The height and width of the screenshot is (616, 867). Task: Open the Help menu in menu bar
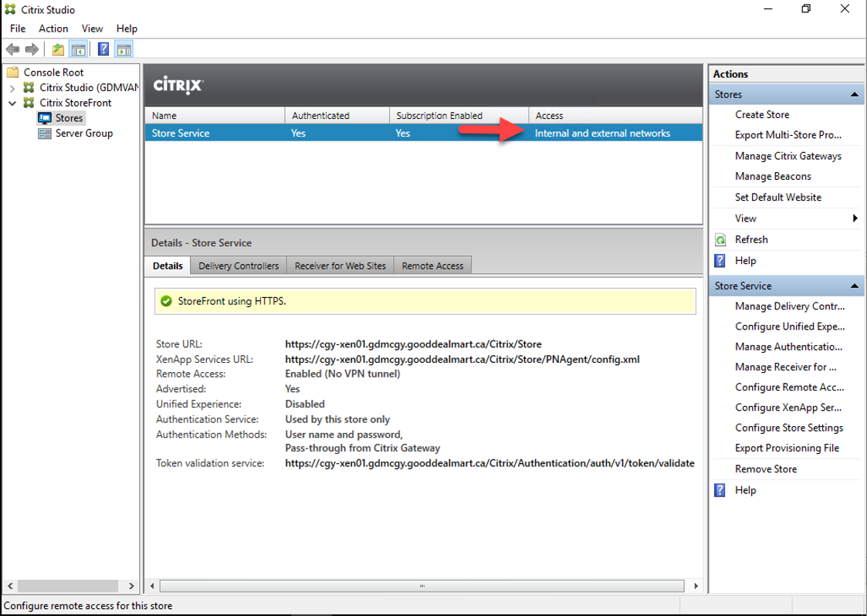(127, 29)
